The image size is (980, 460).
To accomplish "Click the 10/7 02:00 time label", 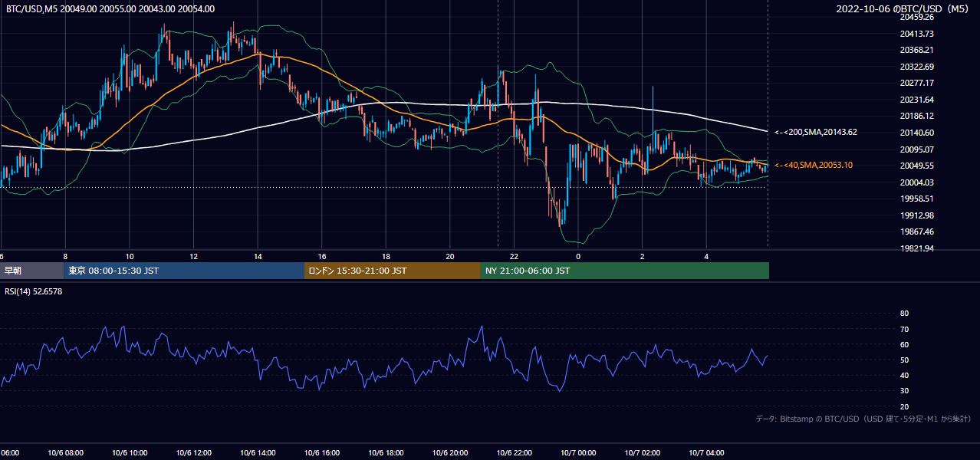I will pyautogui.click(x=642, y=453).
